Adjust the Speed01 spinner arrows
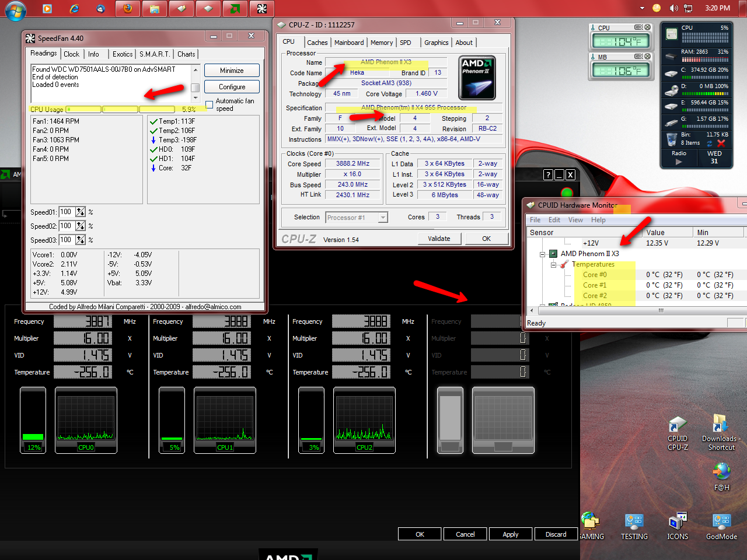Screen dimensions: 747x560 [81, 212]
